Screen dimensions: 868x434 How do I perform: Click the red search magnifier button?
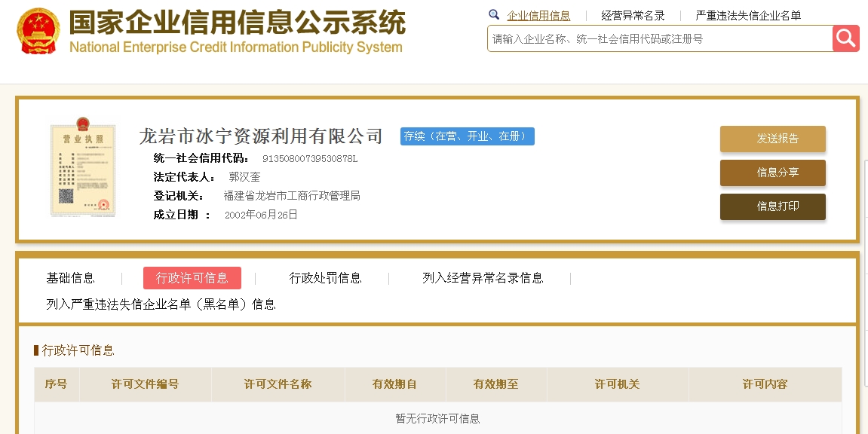click(846, 38)
